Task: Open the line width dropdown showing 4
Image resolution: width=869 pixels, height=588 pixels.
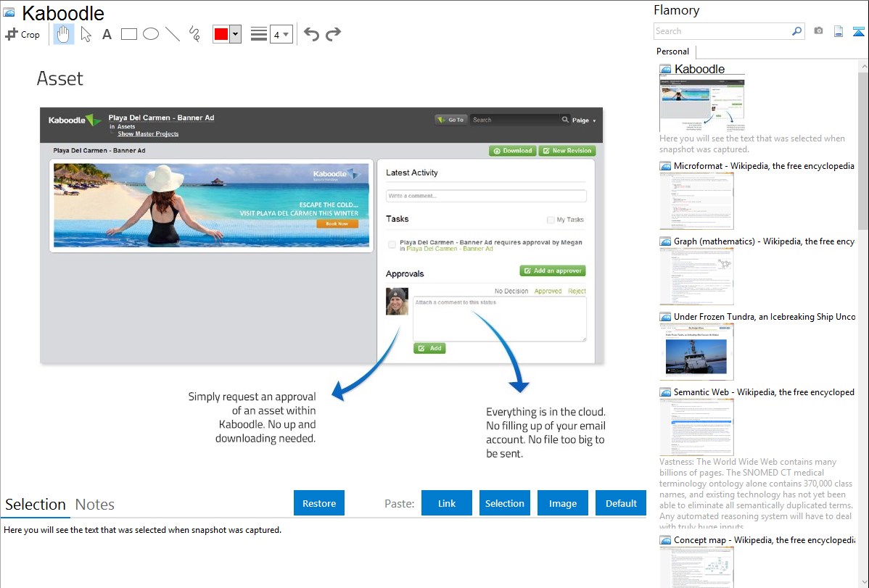Action: (x=281, y=34)
